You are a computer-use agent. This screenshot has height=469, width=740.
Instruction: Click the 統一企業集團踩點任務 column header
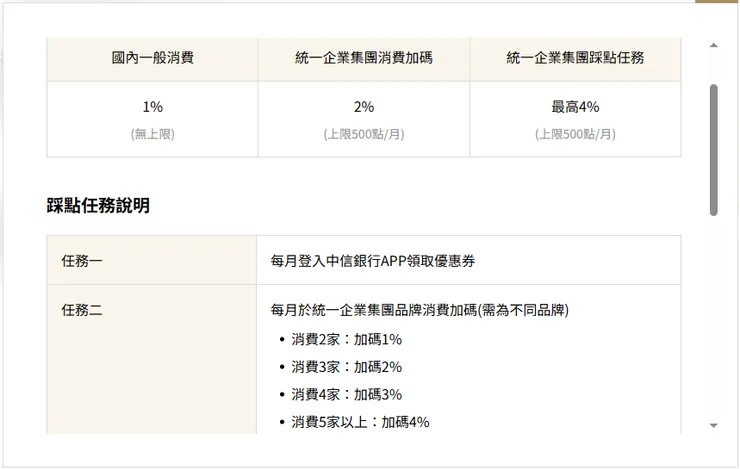[x=575, y=58]
